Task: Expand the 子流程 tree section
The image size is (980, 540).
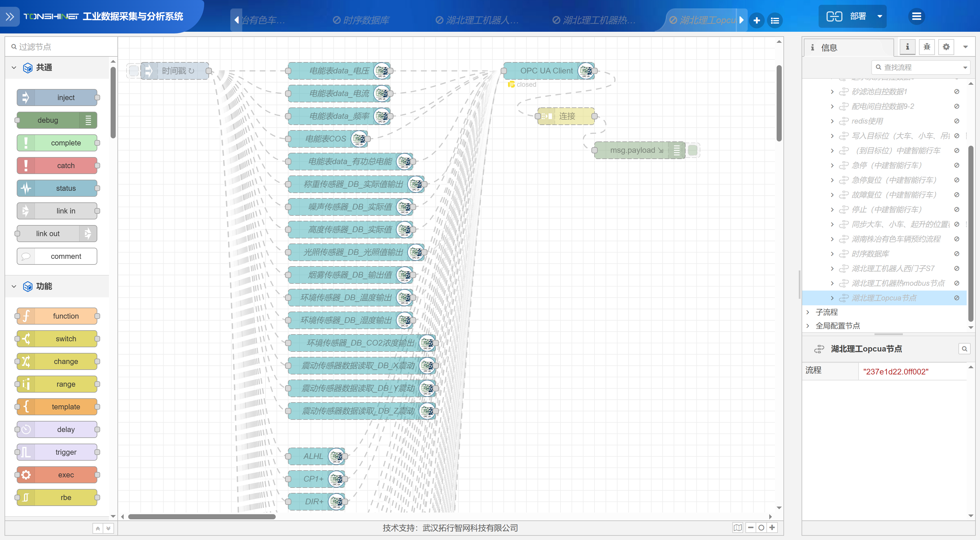Action: [808, 312]
